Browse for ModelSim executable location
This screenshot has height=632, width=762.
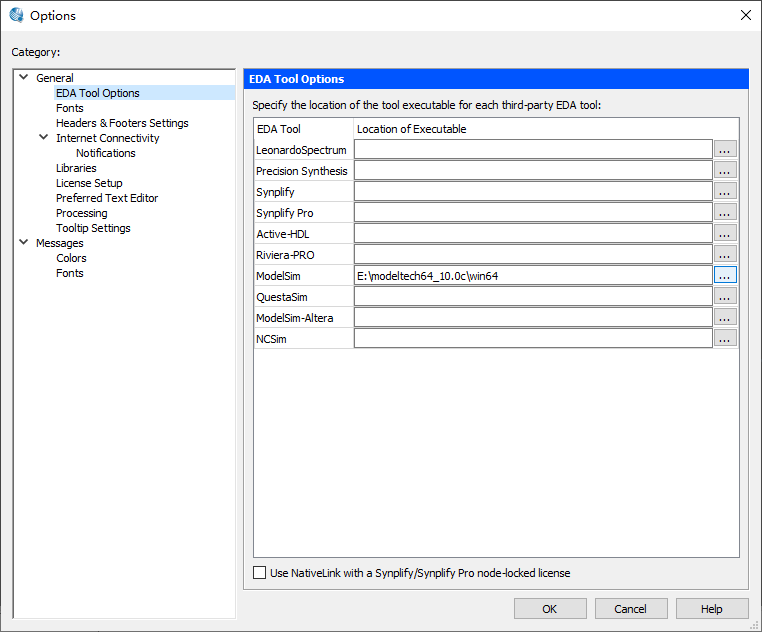(x=725, y=275)
